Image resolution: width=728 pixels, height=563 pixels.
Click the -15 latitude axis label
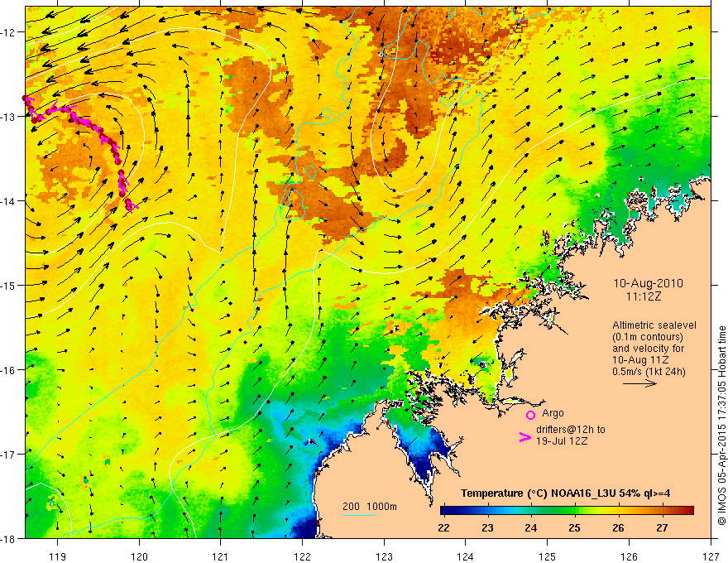pos(8,285)
